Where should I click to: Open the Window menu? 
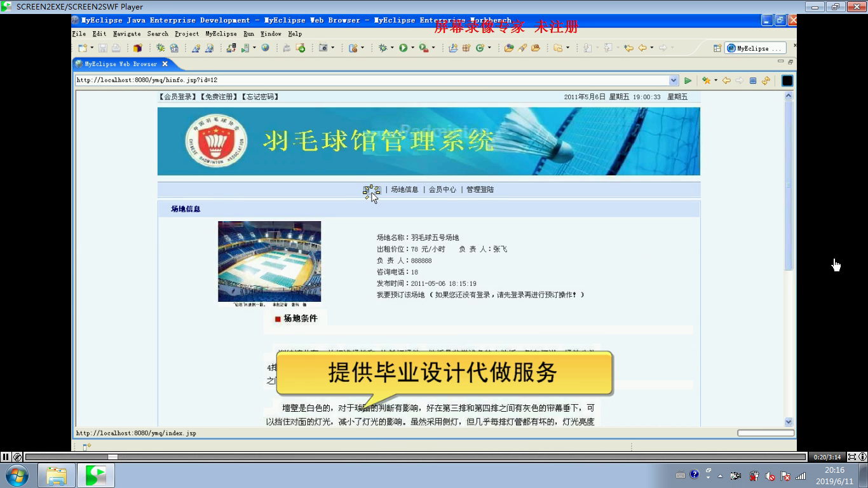(271, 34)
